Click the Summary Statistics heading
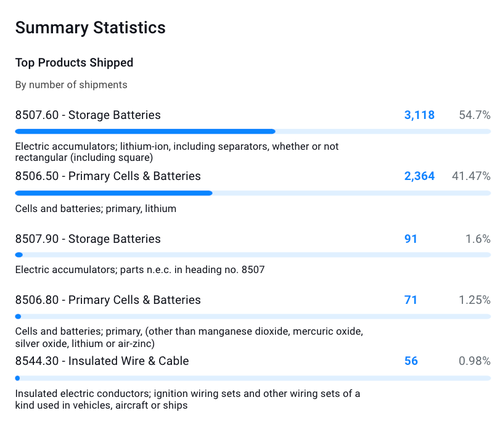The height and width of the screenshot is (429, 500). (90, 28)
